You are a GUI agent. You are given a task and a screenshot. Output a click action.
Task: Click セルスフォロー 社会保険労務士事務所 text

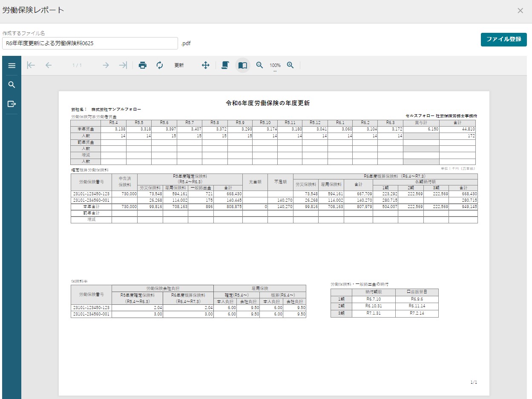point(441,116)
